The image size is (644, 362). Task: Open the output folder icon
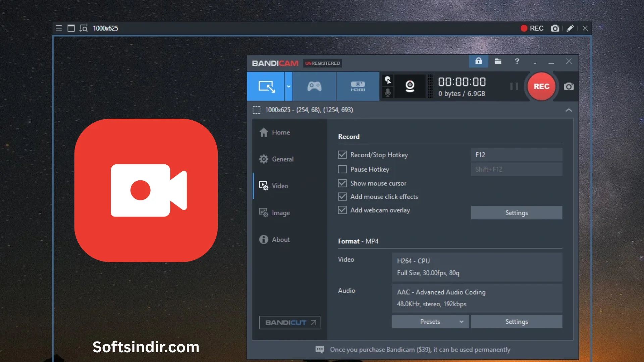click(x=498, y=61)
